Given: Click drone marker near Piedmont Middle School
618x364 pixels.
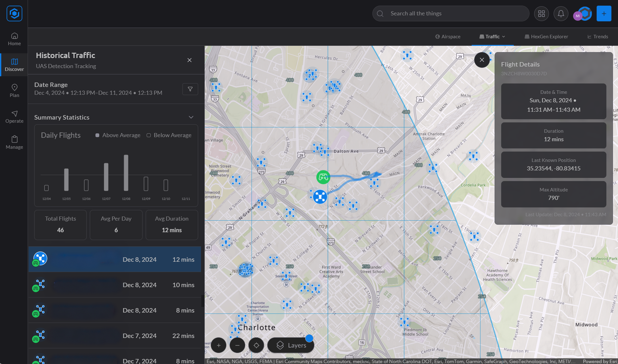Looking at the screenshot, I should (x=404, y=322).
